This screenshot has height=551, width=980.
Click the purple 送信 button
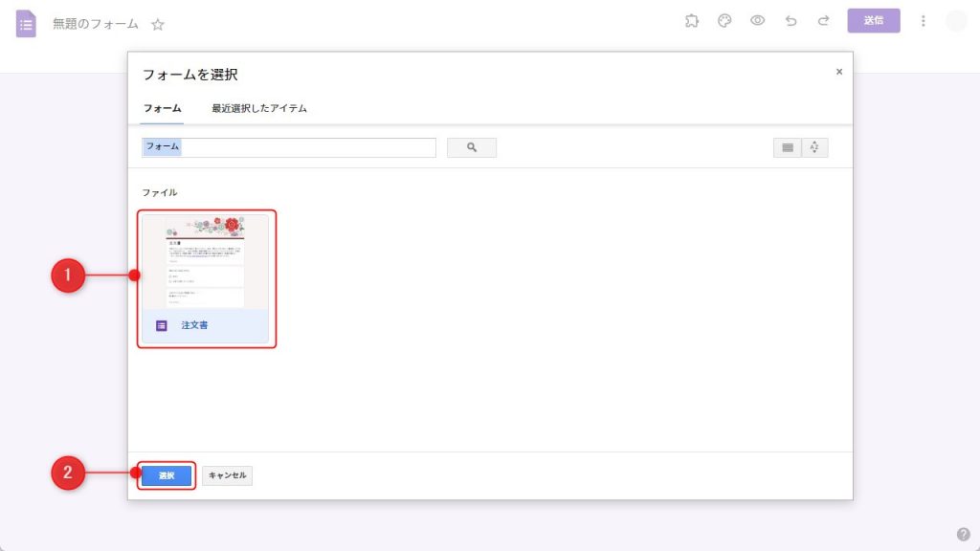click(874, 21)
